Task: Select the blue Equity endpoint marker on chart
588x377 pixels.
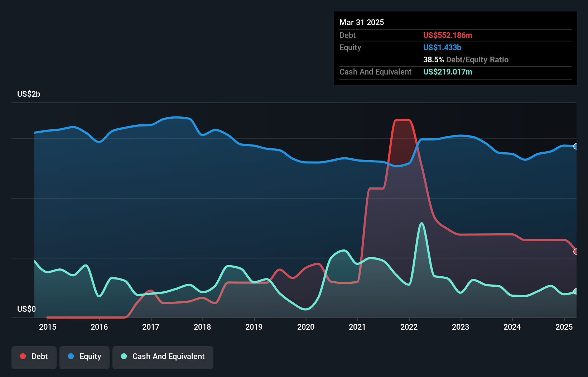Action: 575,146
